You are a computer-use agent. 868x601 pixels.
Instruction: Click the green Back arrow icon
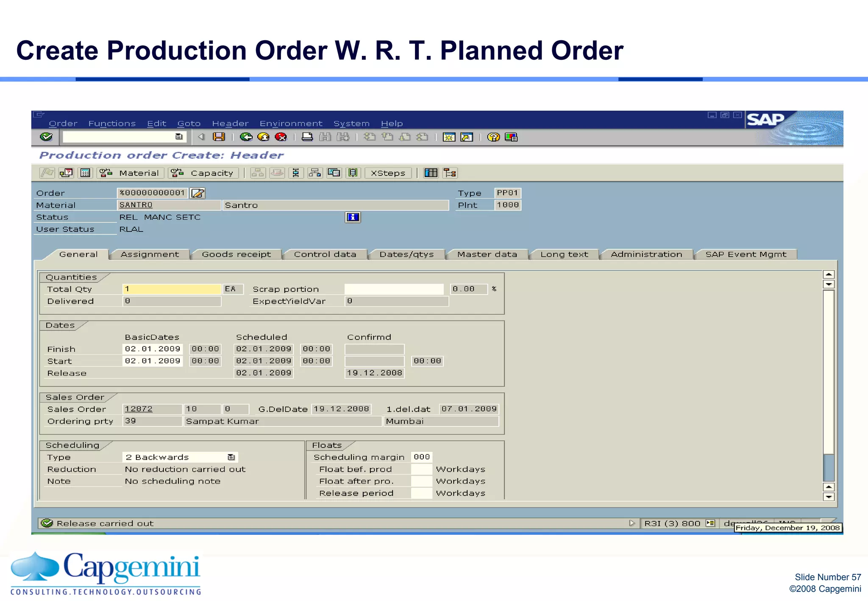click(x=246, y=137)
